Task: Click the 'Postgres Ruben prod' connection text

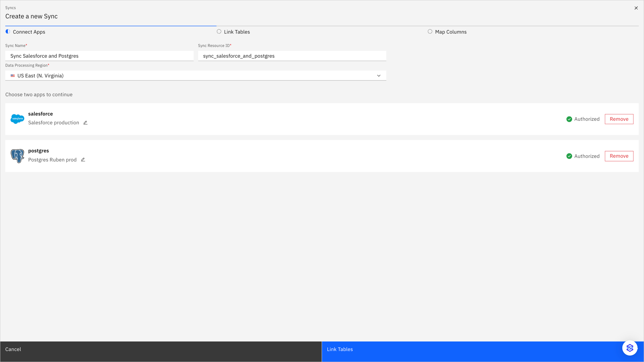Action: [x=52, y=160]
